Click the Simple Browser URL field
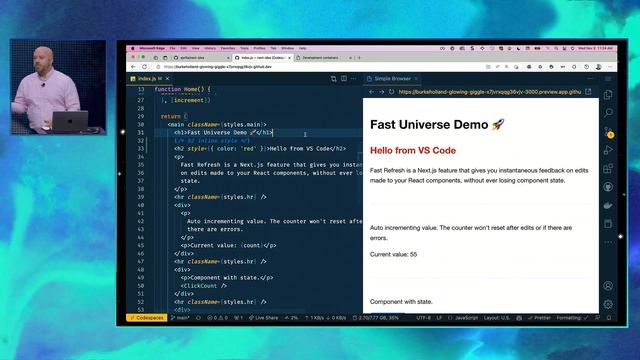The image size is (640, 360). (490, 92)
